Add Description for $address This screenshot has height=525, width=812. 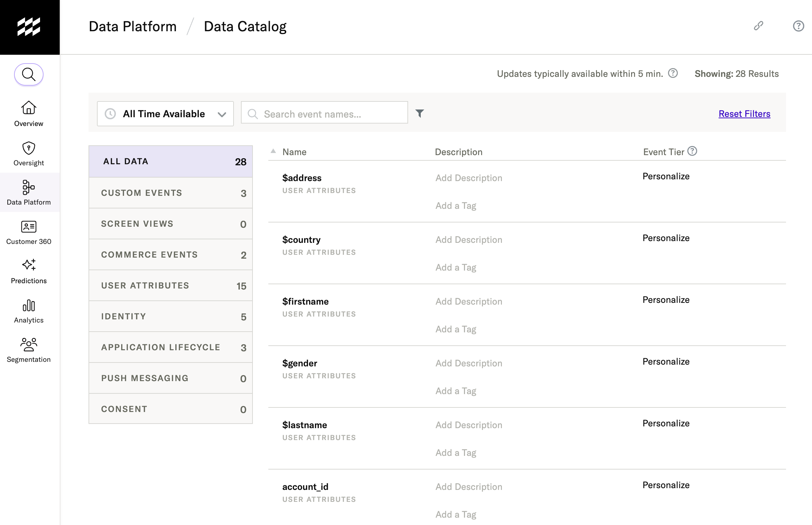click(x=469, y=178)
